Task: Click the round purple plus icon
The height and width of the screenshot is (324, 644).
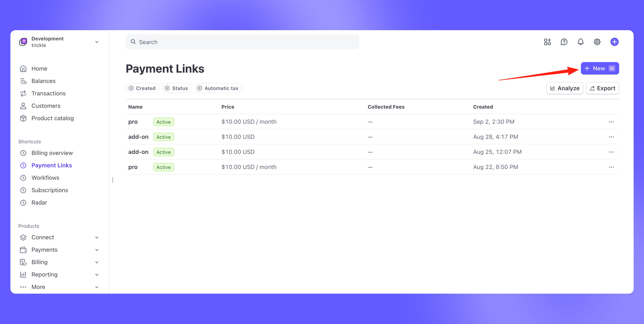Action: 614,42
